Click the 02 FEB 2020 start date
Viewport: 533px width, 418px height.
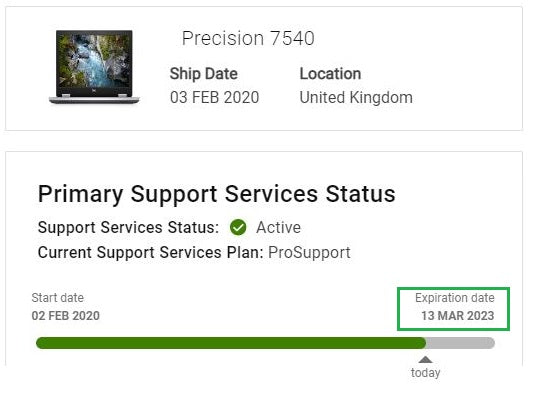pos(66,316)
